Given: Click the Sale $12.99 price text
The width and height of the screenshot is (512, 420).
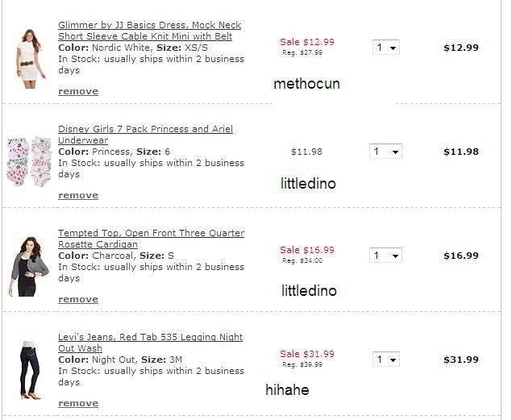Looking at the screenshot, I should click(307, 42).
